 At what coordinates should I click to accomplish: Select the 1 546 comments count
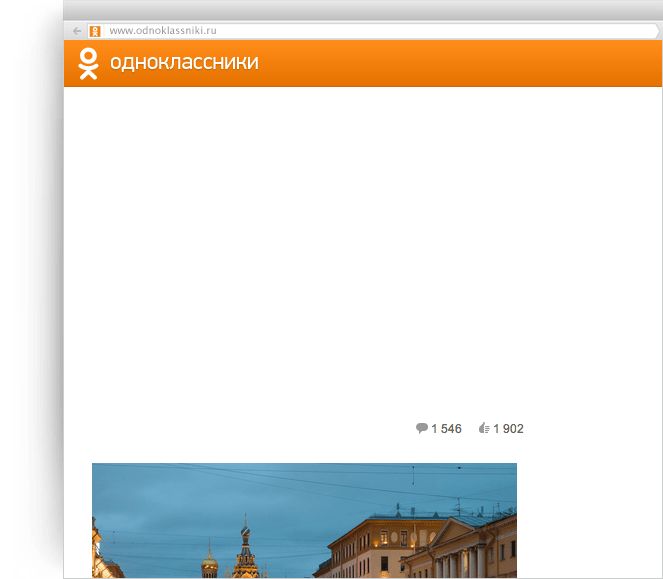[x=446, y=429]
